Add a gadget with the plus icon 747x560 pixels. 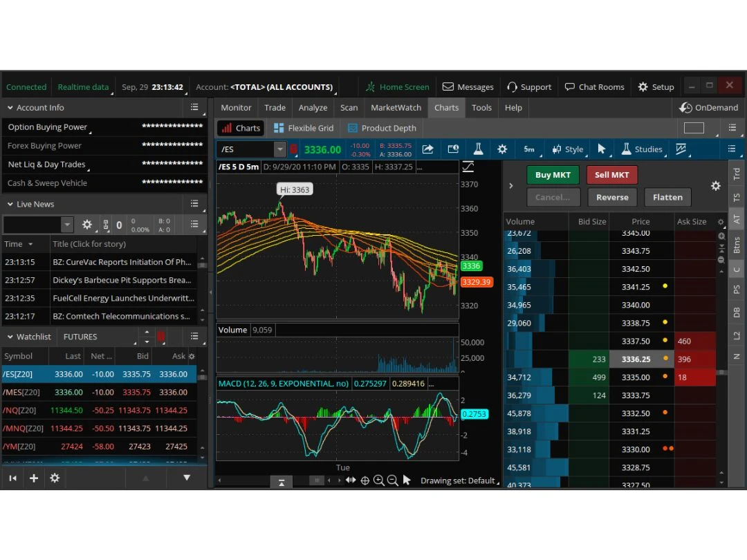click(33, 478)
